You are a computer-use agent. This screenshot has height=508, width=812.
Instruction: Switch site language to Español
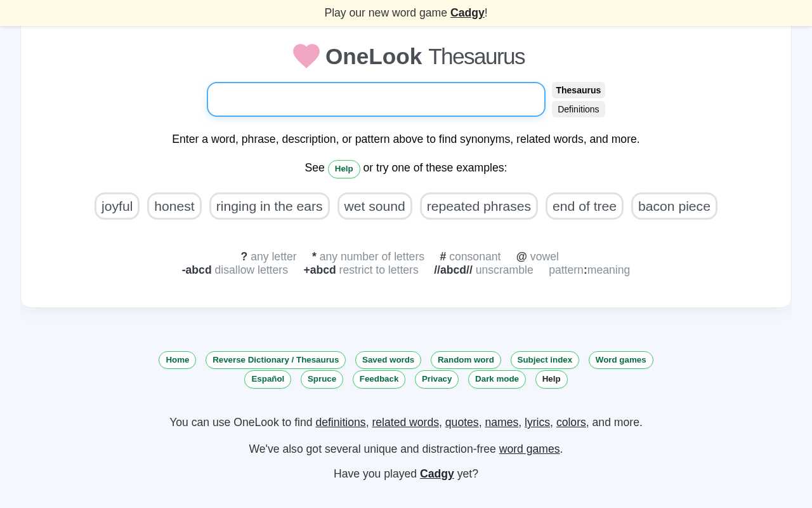[x=267, y=379]
